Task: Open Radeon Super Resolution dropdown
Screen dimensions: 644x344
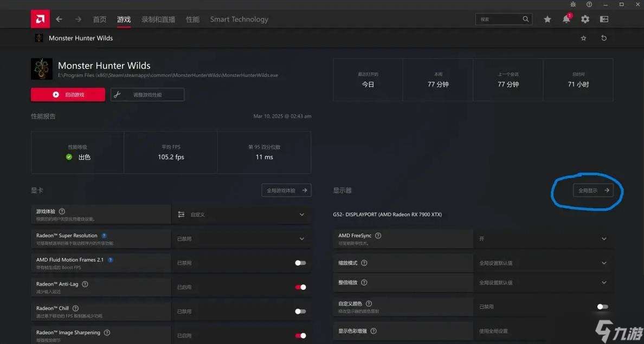Action: click(241, 238)
